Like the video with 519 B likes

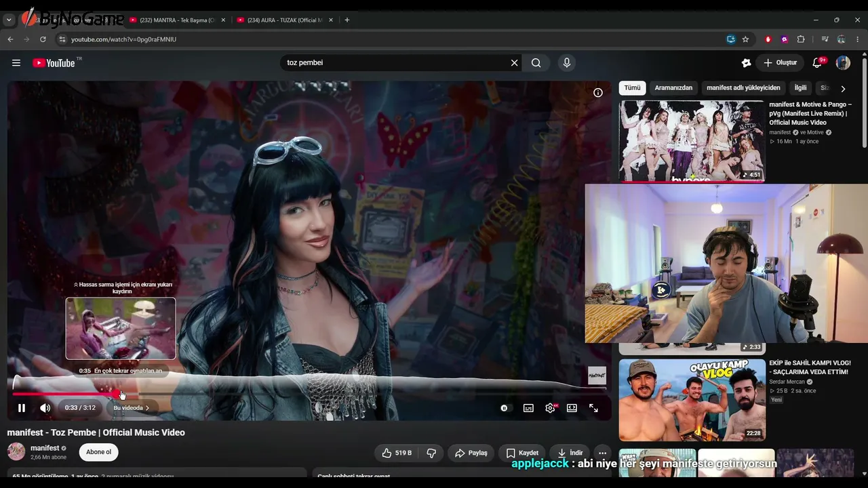coord(397,453)
